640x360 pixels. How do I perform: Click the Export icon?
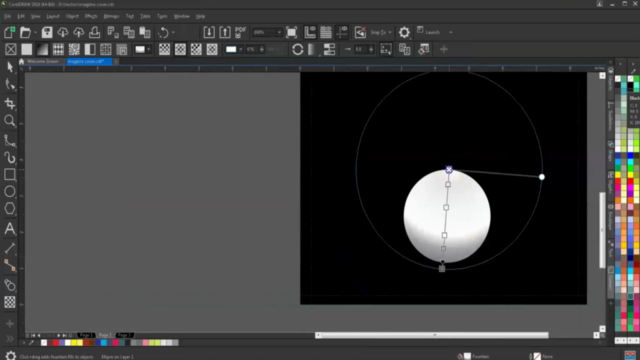(225, 32)
